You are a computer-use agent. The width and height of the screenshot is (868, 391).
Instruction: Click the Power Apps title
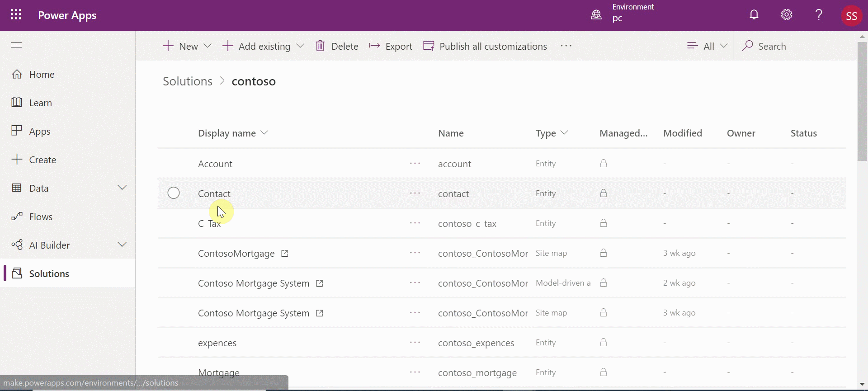point(67,15)
